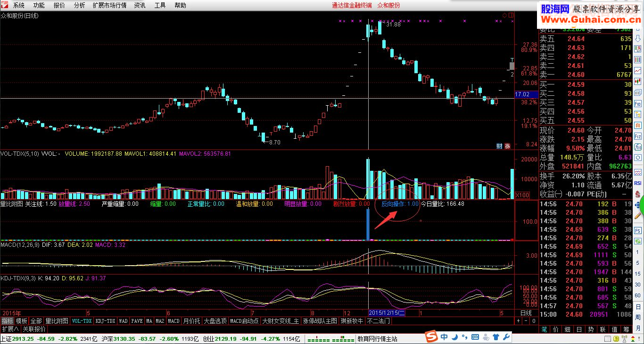Click the plus zoom button beside indicator tabs
Screen dimensions: 644x344
[x=518, y=321]
